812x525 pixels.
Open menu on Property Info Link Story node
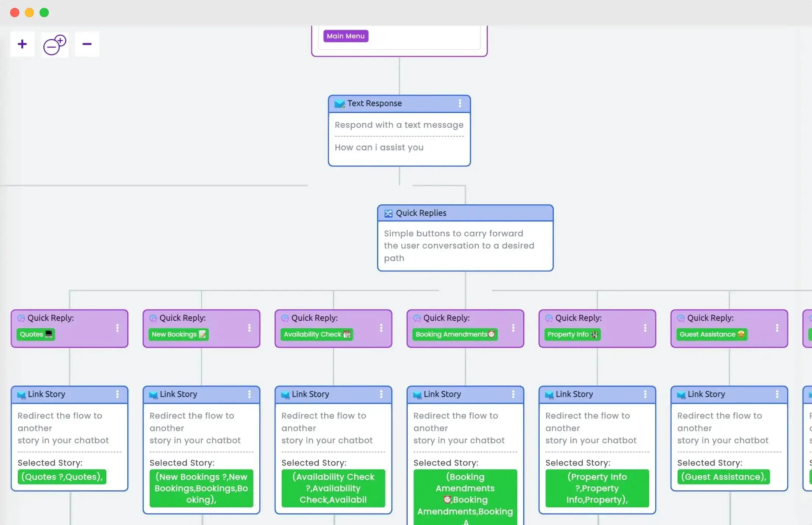pos(645,394)
